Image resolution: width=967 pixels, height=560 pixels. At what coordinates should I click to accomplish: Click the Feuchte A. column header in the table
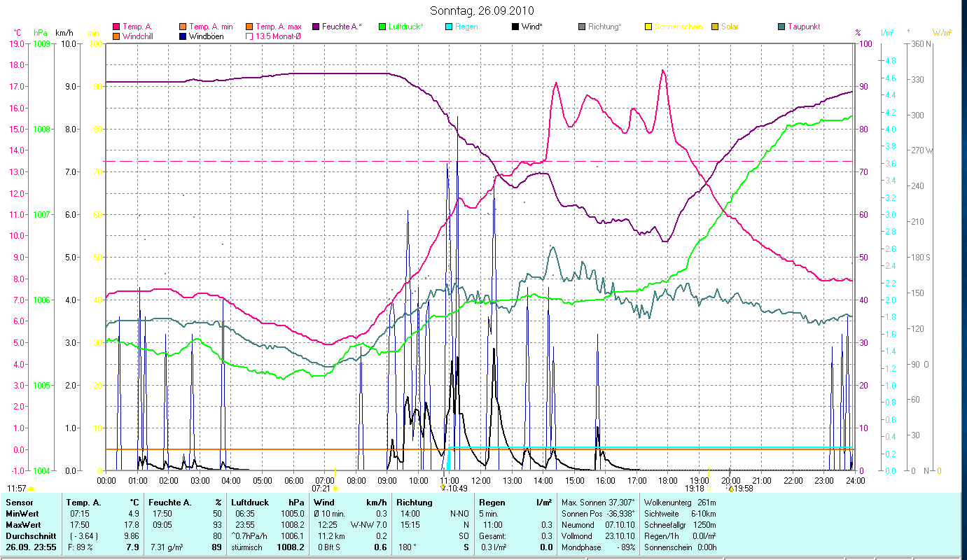click(x=169, y=502)
